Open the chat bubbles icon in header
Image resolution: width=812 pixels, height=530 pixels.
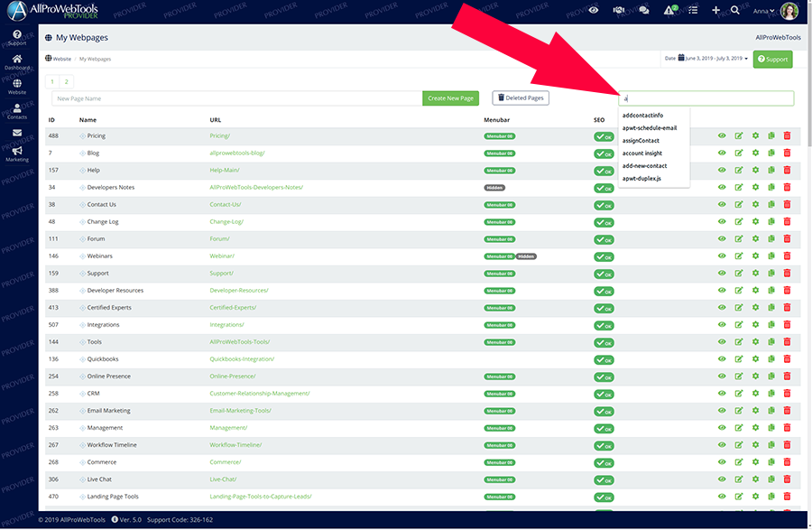click(x=643, y=10)
